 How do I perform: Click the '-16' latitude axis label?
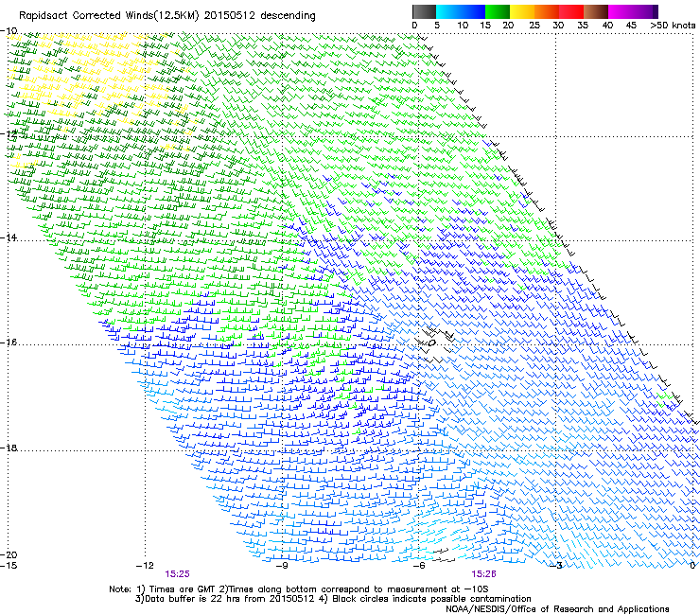coord(9,343)
